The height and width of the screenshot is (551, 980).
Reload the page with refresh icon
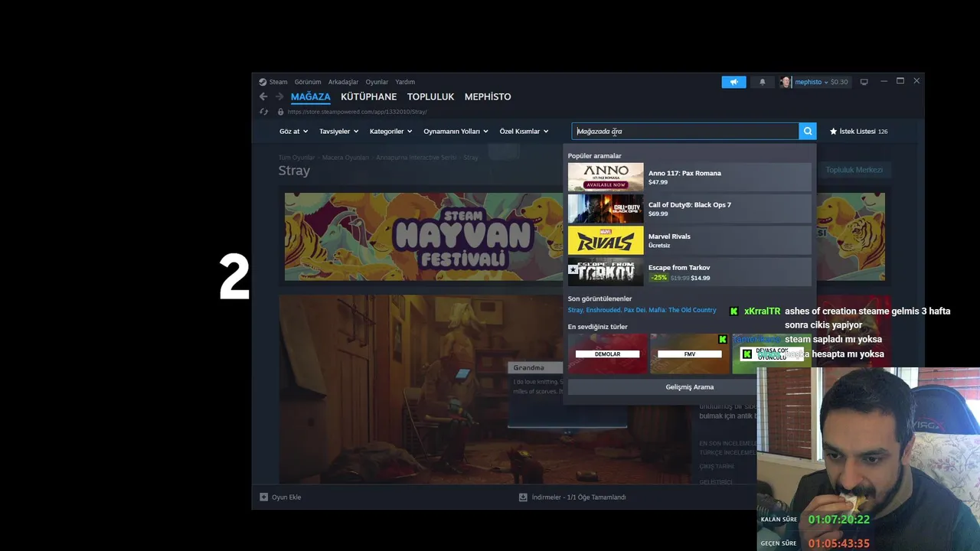pos(263,112)
